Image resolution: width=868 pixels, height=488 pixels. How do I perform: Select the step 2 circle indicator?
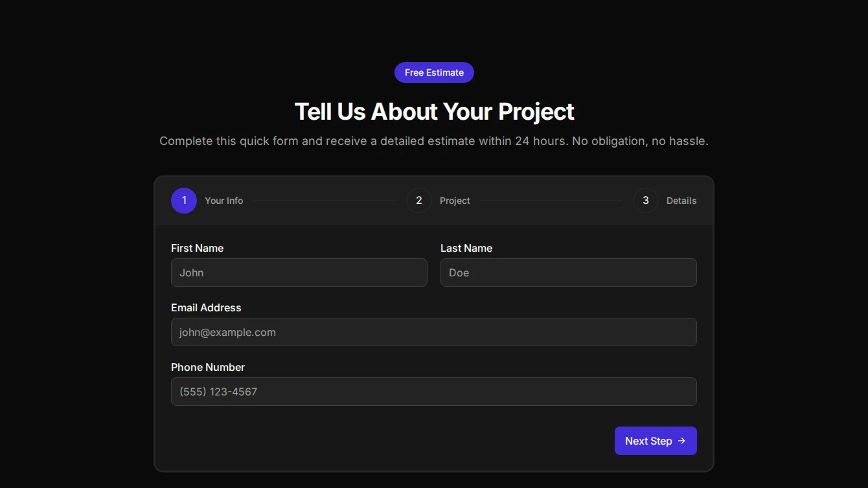(419, 201)
